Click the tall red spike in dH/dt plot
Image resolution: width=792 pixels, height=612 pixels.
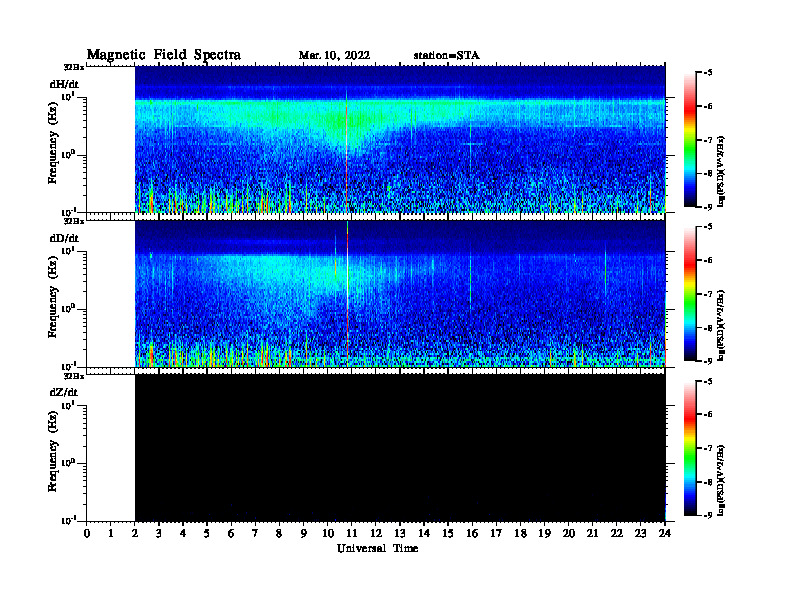346,151
